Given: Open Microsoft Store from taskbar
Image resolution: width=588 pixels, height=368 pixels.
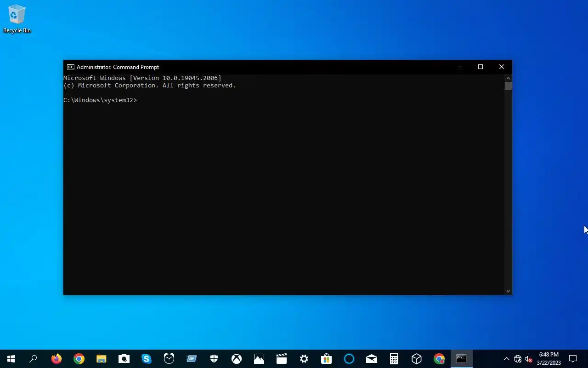Looking at the screenshot, I should tap(326, 359).
